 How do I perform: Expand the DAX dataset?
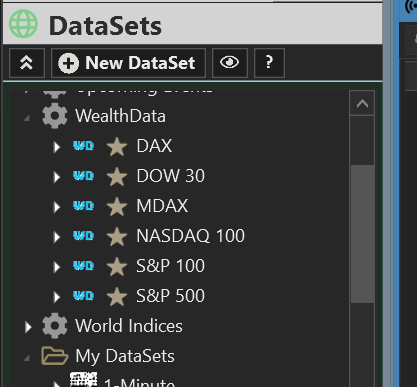point(57,147)
